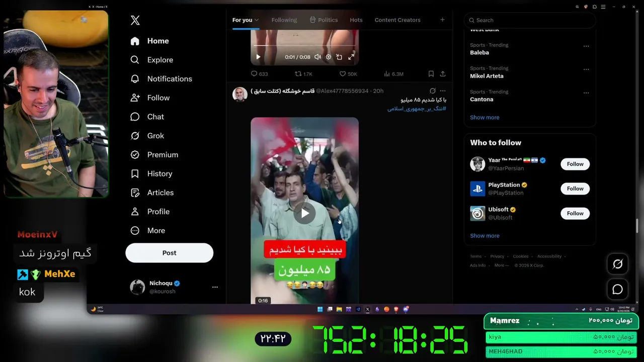
Task: Click the History bookmark icon in the sidebar
Action: click(135, 174)
